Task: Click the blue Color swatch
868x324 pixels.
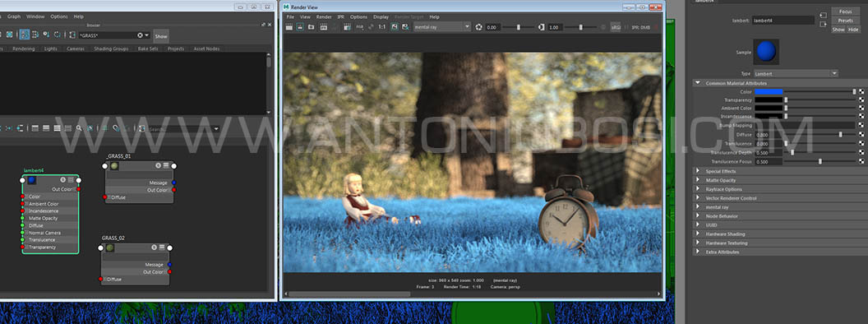Action: 769,91
